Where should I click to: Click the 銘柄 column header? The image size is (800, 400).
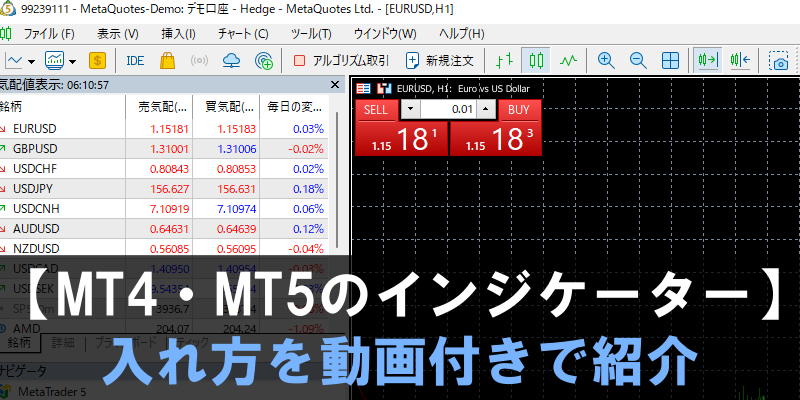pos(62,107)
